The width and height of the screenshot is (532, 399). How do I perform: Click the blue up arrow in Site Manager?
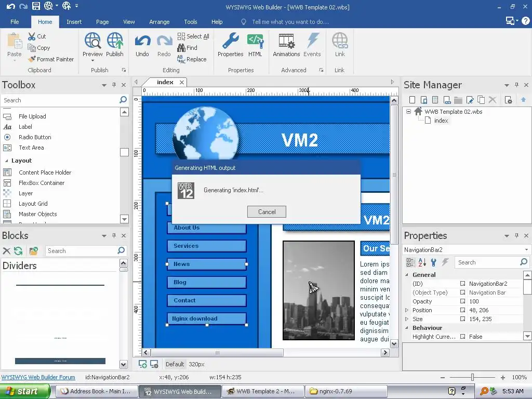pos(524,99)
